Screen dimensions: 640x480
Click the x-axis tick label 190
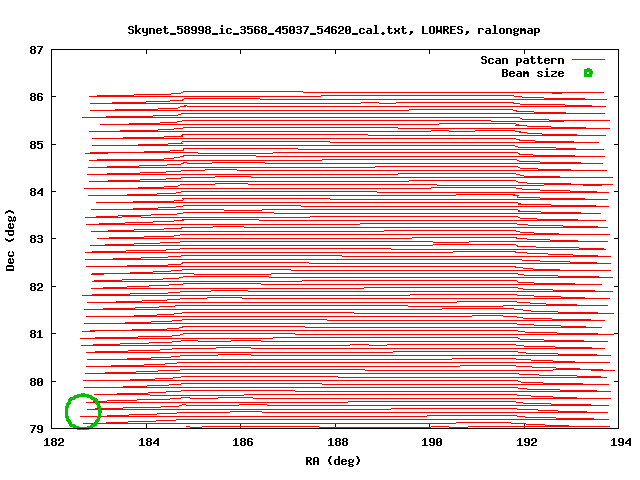(431, 442)
